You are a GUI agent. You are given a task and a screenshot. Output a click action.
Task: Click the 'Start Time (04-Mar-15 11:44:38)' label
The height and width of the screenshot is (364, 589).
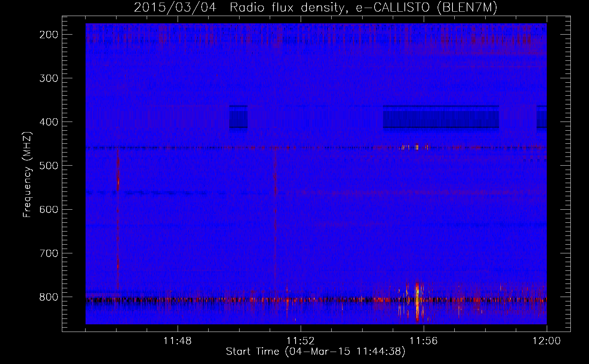[316, 352]
